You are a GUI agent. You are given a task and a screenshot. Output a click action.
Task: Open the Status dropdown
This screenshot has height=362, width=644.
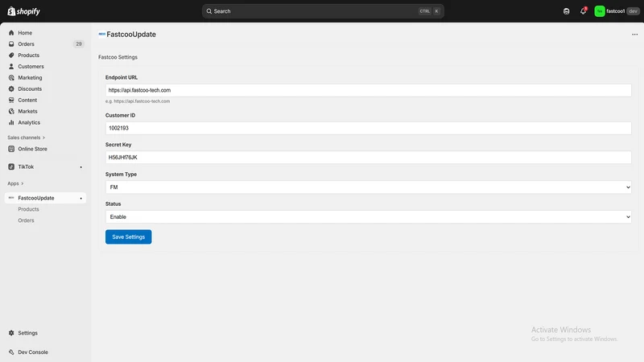pos(369,216)
